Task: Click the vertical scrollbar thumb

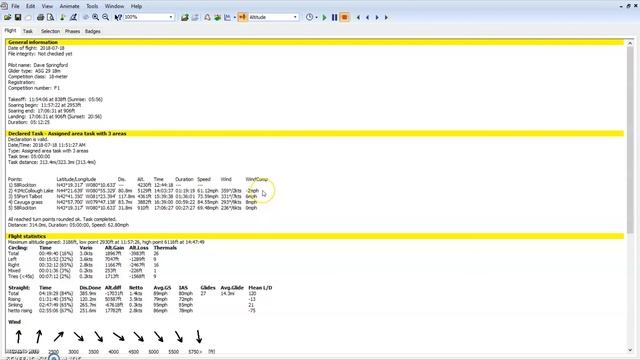Action: 630,140
